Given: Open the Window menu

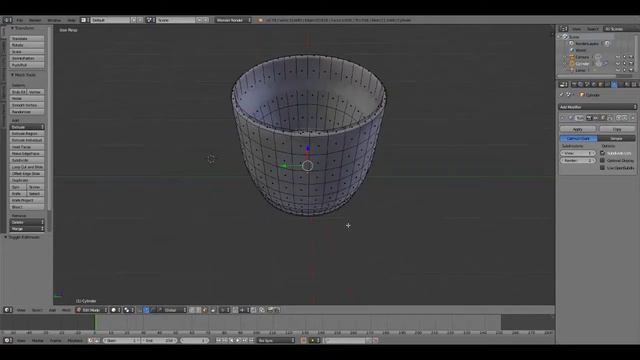Looking at the screenshot, I should click(x=54, y=20).
